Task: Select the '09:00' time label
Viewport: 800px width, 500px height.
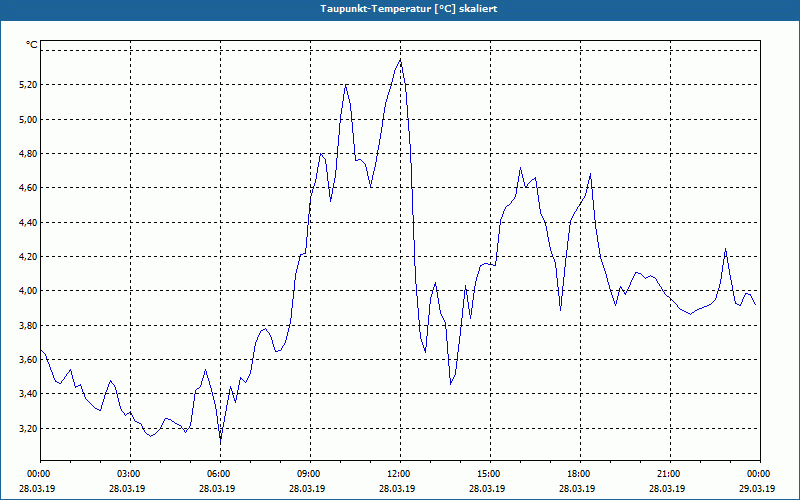Action: coord(310,474)
